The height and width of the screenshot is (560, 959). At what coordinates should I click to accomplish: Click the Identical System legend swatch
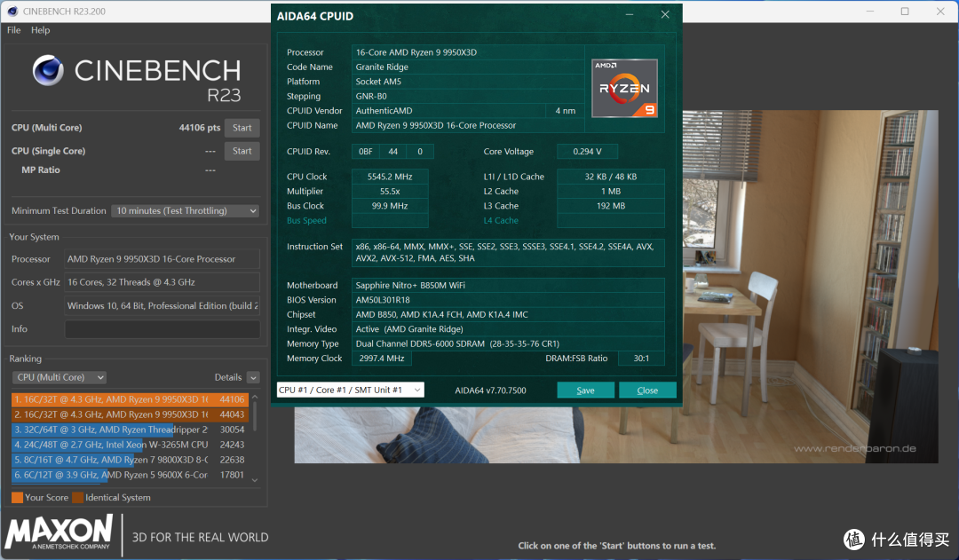pos(77,498)
